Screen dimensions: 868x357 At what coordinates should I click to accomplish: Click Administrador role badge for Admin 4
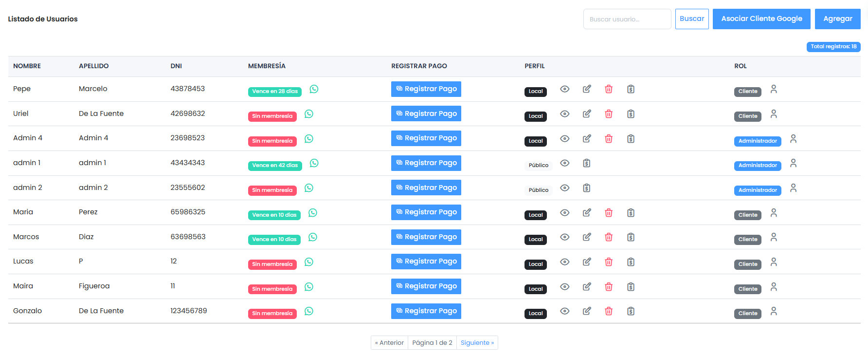coord(757,141)
